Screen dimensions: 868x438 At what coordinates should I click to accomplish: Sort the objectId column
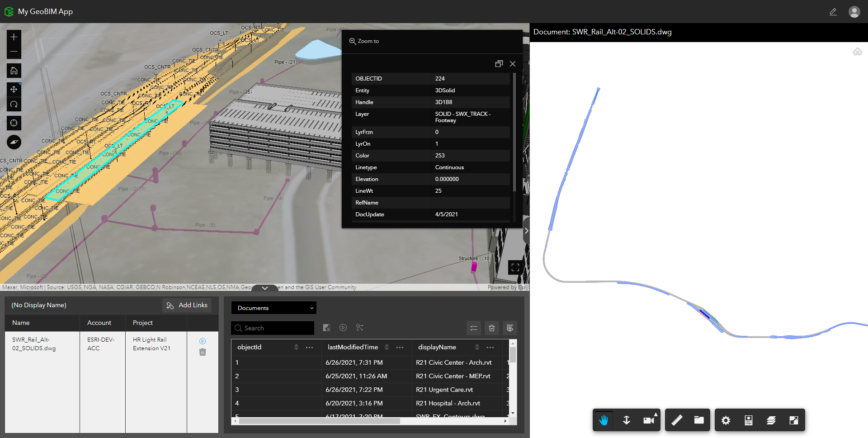click(296, 347)
